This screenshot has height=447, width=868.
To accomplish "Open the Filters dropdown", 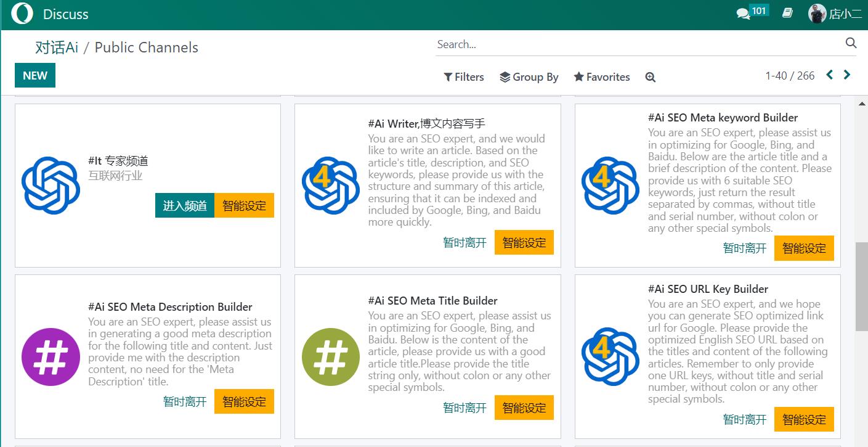I will (x=464, y=77).
